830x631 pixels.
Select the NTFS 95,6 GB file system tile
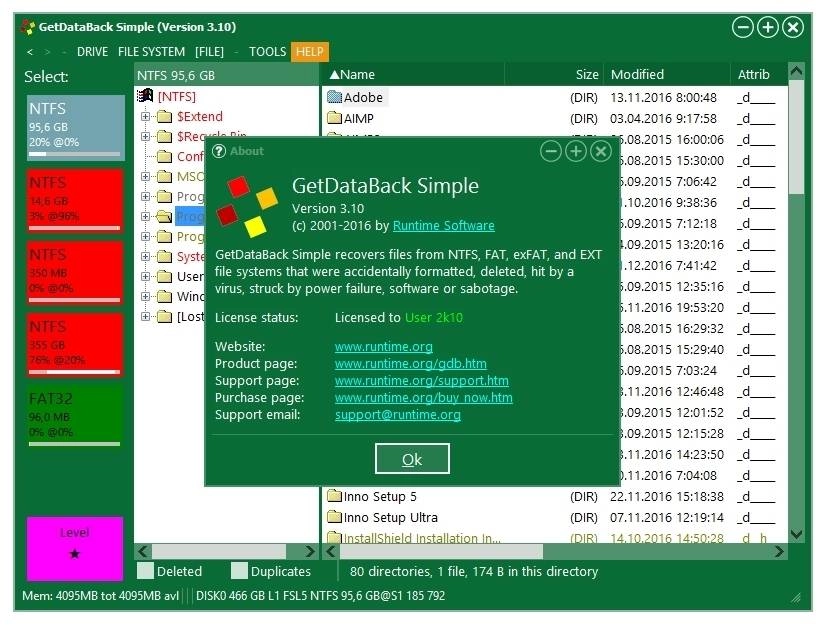pyautogui.click(x=76, y=128)
